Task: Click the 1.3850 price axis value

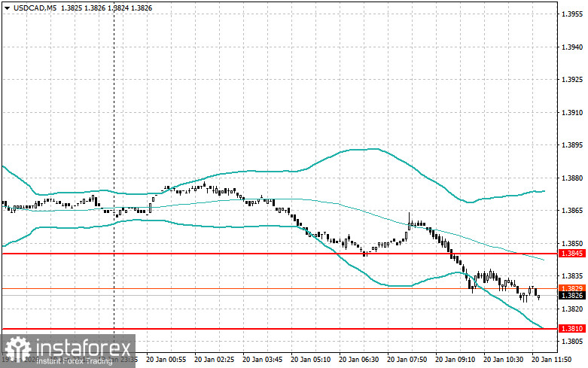Action: 572,243
